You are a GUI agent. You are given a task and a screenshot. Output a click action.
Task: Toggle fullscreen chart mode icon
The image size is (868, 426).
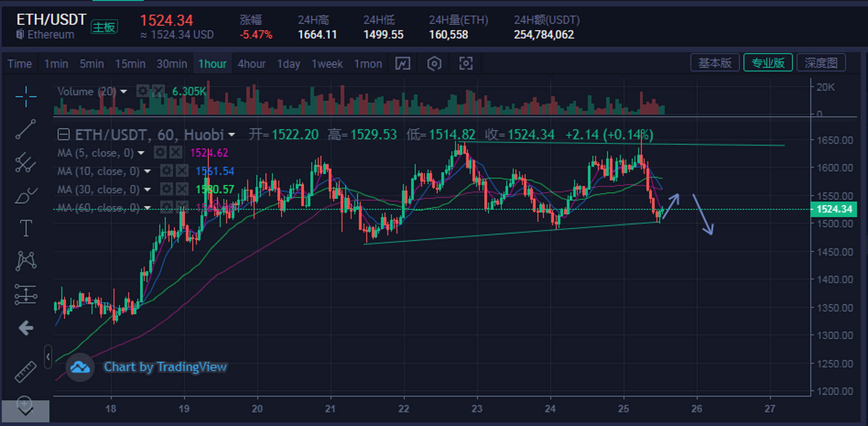point(466,64)
